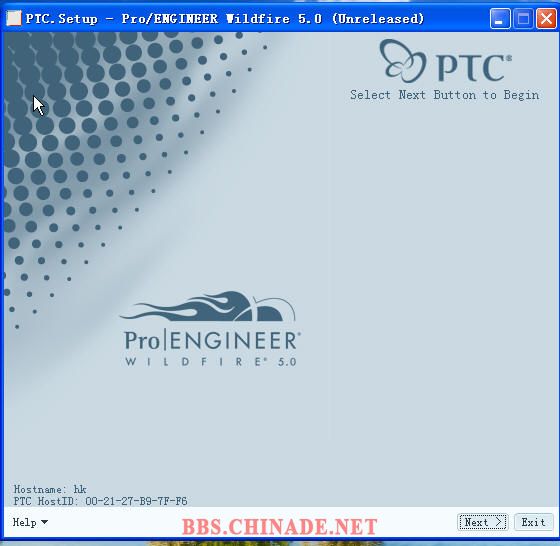Click the Pro|ENGINEER Wildfire 5.0 logo
The width and height of the screenshot is (560, 546).
click(210, 329)
